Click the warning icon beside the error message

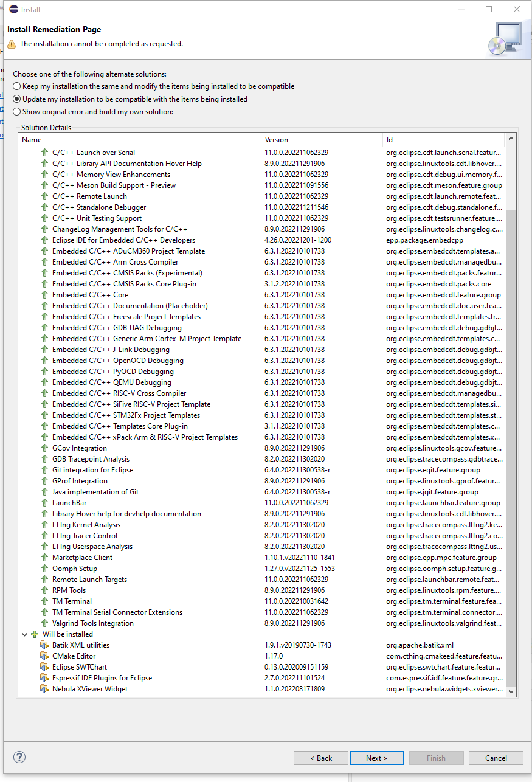(x=11, y=43)
